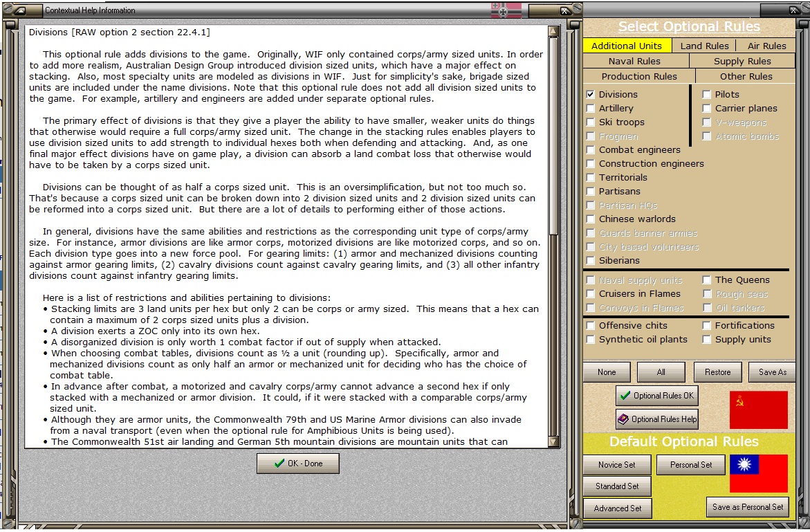Enable the Chinese warlords checkbox
Image resolution: width=810 pixels, height=532 pixels.
[591, 219]
